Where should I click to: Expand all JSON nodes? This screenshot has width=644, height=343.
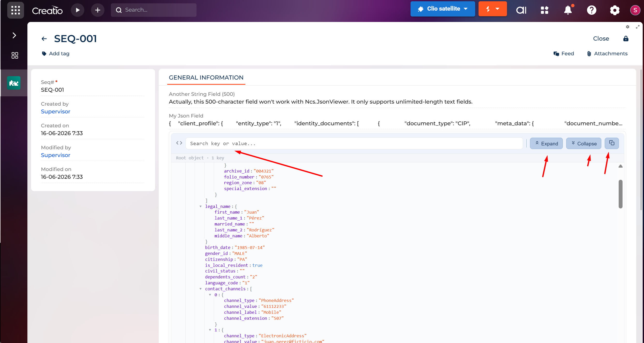click(x=546, y=143)
